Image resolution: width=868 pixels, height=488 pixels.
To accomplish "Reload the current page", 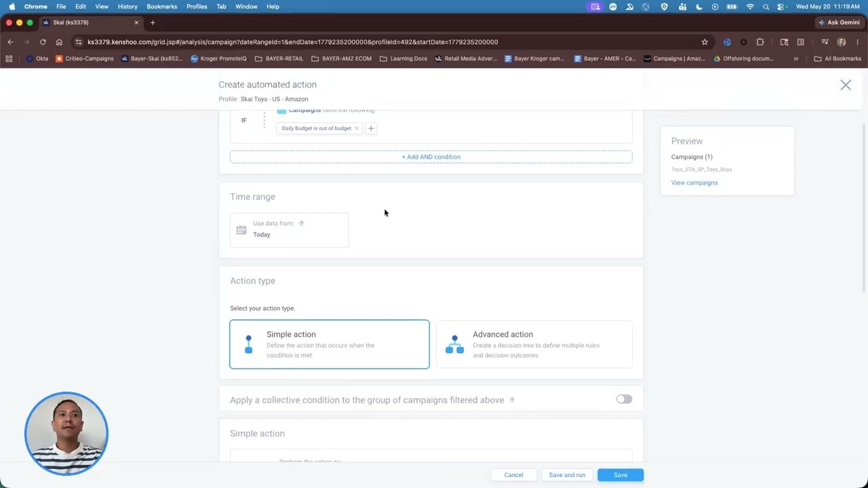I will click(43, 42).
